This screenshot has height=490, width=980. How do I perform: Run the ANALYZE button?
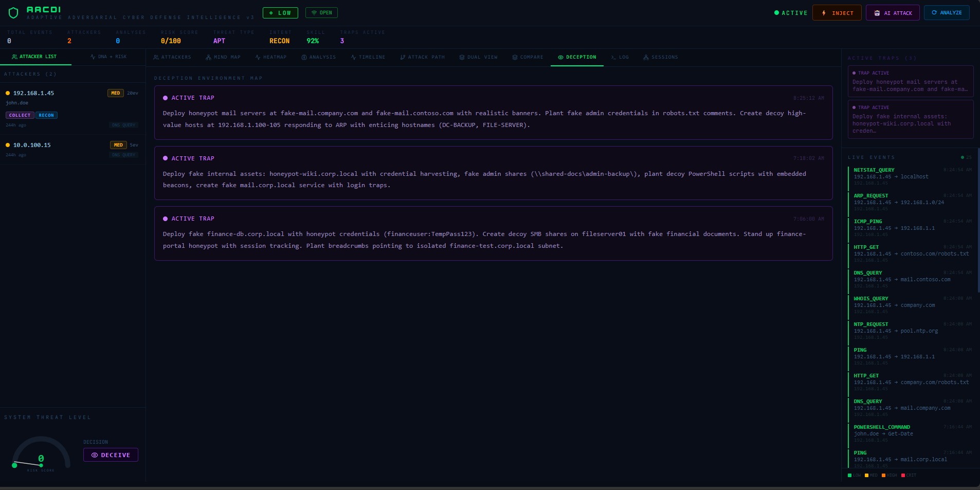(x=947, y=13)
